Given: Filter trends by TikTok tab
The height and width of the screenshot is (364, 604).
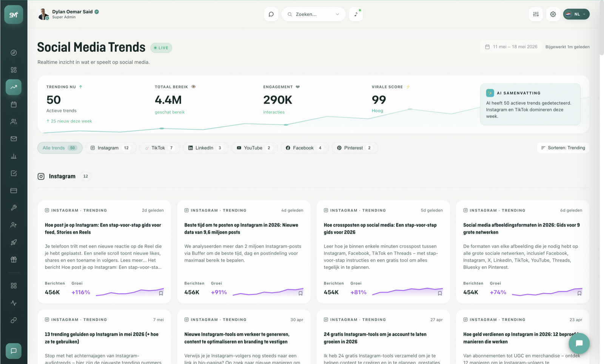Looking at the screenshot, I should (x=159, y=148).
